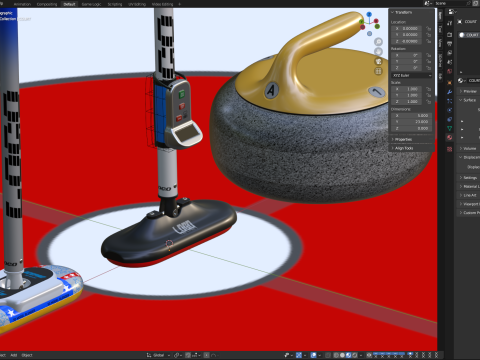Select rendered viewport shading
480x360 pixels.
pos(354,355)
